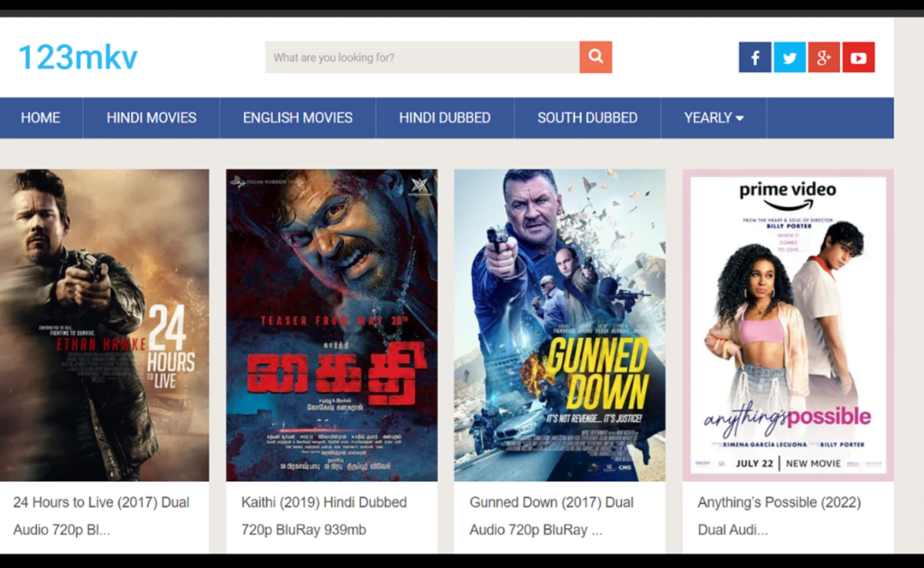This screenshot has height=568, width=924.
Task: Click the 123mkv site logo
Action: (78, 57)
